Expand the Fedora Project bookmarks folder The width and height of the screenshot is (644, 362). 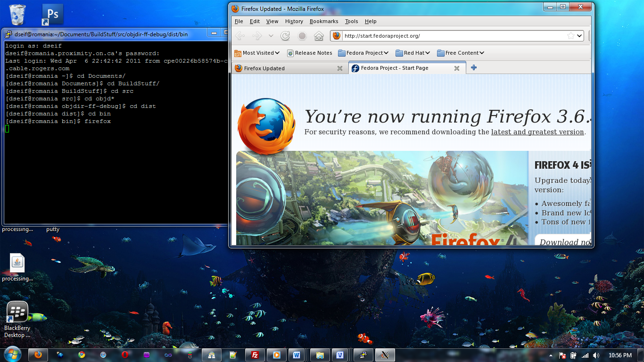pos(363,53)
